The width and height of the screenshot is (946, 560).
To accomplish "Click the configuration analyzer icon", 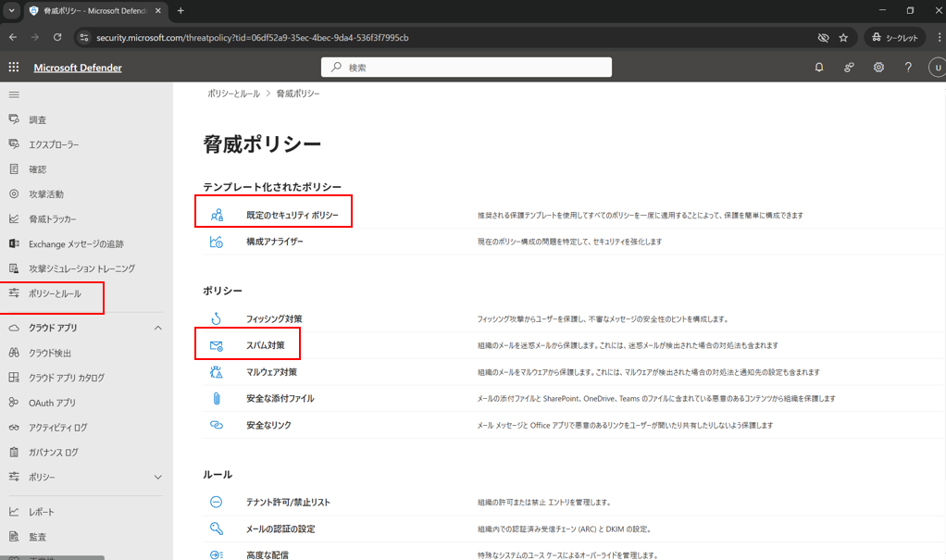I will 217,242.
